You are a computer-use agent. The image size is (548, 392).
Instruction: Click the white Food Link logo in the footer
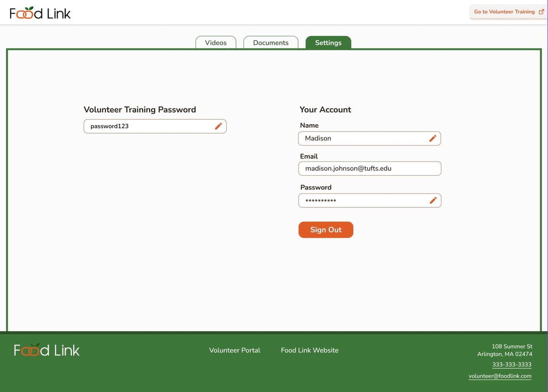[x=47, y=350]
